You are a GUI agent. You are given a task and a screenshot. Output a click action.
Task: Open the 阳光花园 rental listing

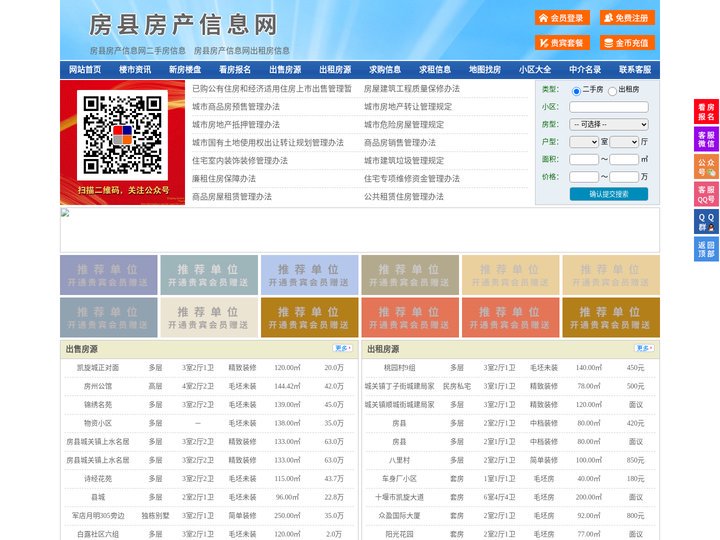(399, 534)
